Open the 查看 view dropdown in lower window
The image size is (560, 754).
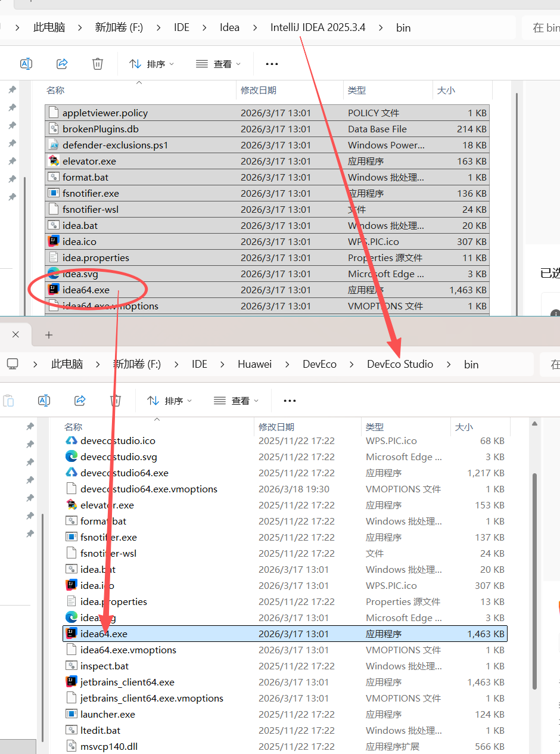[236, 401]
